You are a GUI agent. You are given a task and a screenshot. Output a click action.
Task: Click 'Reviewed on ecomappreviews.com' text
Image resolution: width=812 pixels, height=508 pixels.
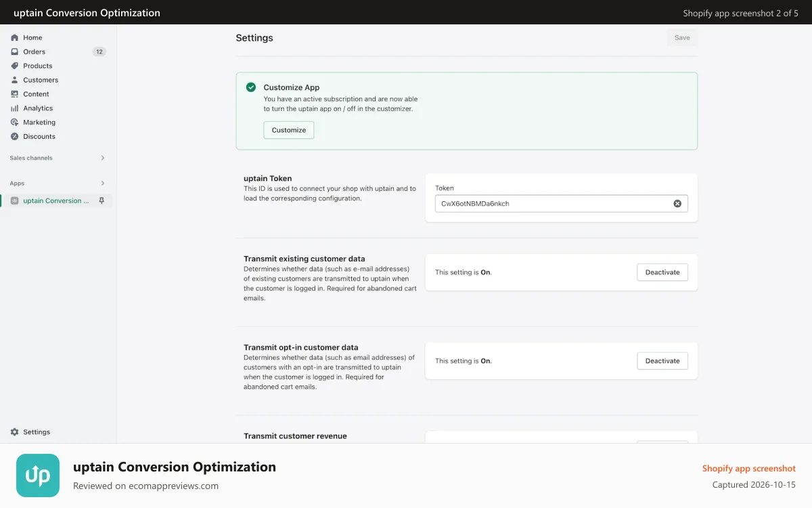coord(145,486)
